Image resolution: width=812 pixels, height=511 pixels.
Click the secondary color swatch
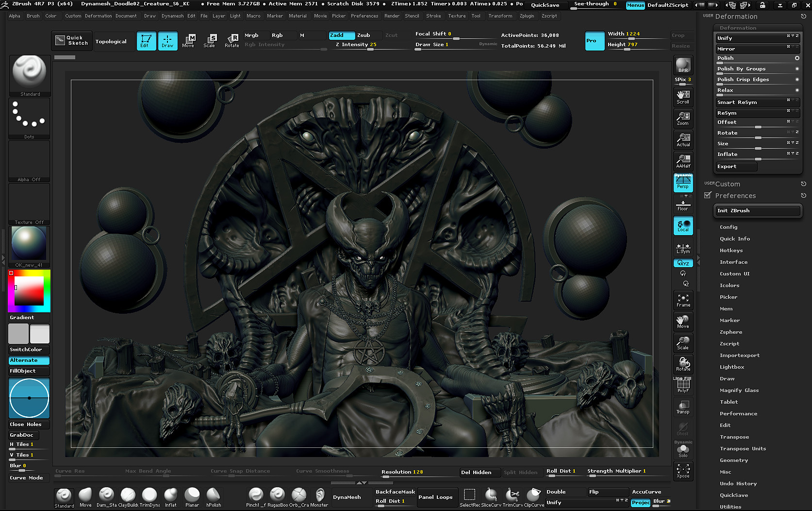18,334
